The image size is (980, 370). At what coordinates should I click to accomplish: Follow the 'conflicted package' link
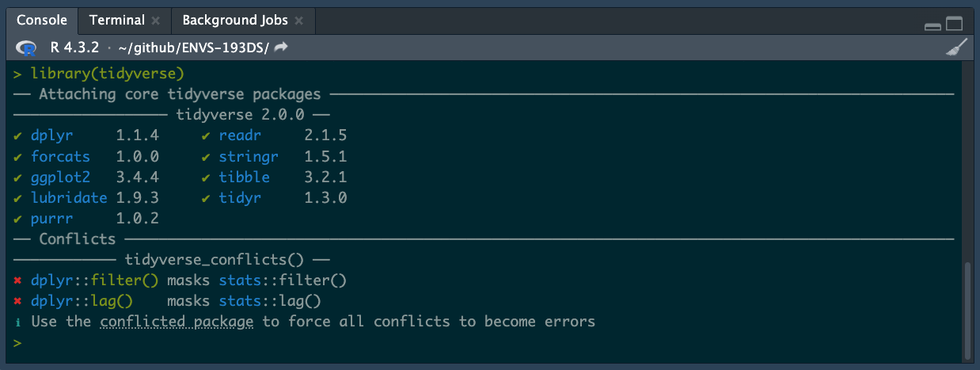(x=177, y=322)
